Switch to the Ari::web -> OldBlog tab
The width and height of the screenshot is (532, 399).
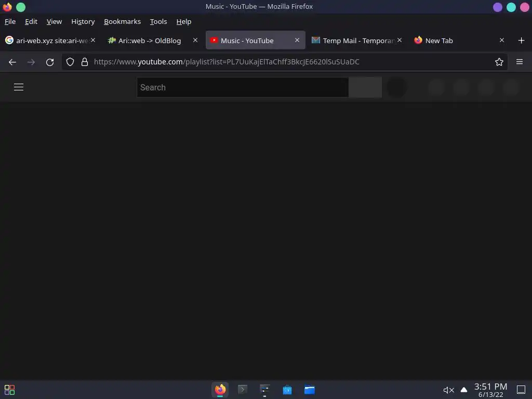click(x=149, y=41)
